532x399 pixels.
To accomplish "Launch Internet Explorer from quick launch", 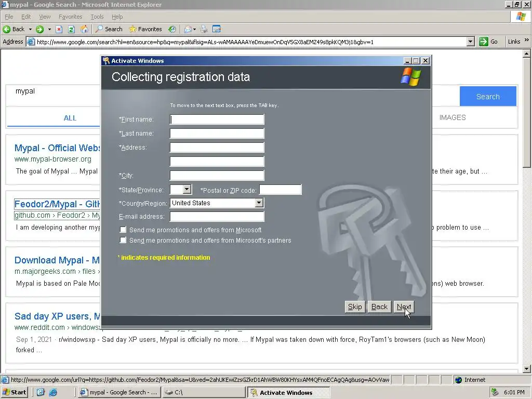I will pyautogui.click(x=54, y=392).
